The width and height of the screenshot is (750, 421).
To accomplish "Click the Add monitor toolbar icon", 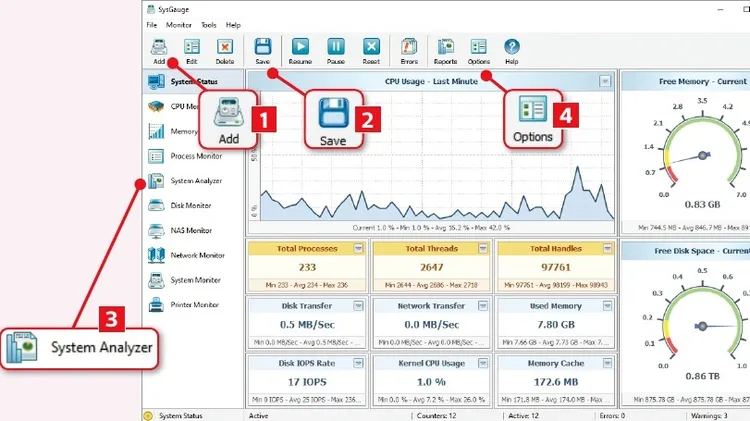I will pos(159,47).
